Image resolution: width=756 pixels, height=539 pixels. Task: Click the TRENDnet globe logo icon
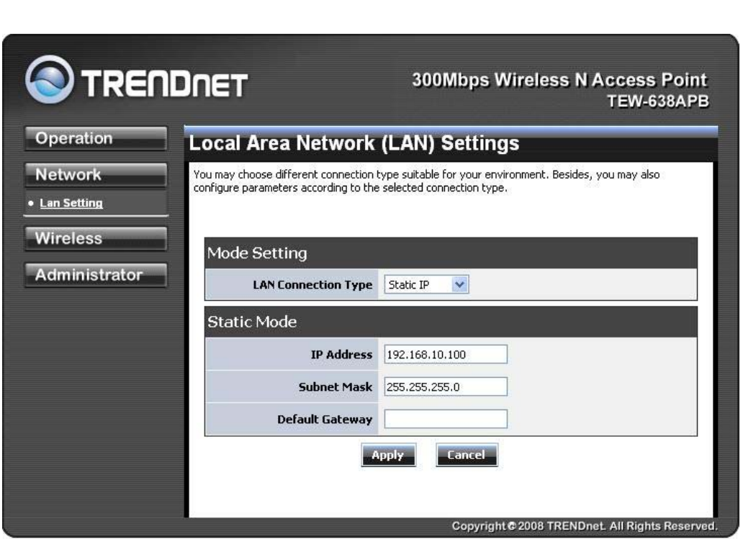[50, 81]
